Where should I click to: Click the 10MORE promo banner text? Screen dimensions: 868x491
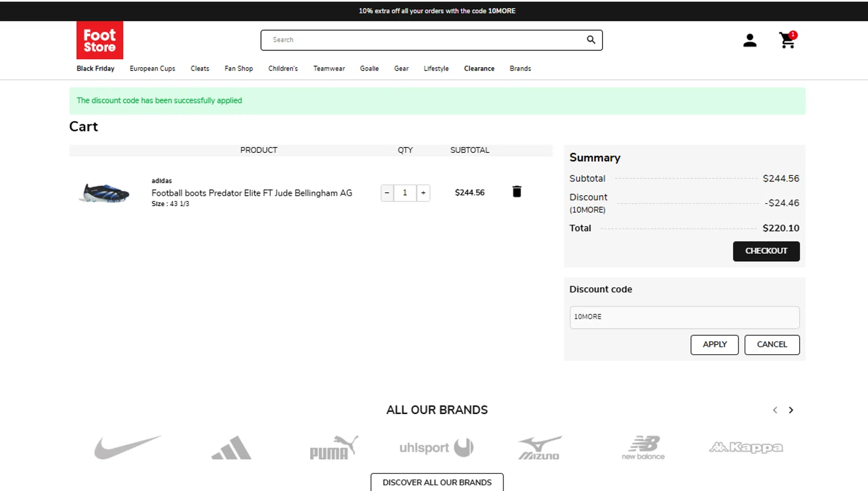coord(437,10)
